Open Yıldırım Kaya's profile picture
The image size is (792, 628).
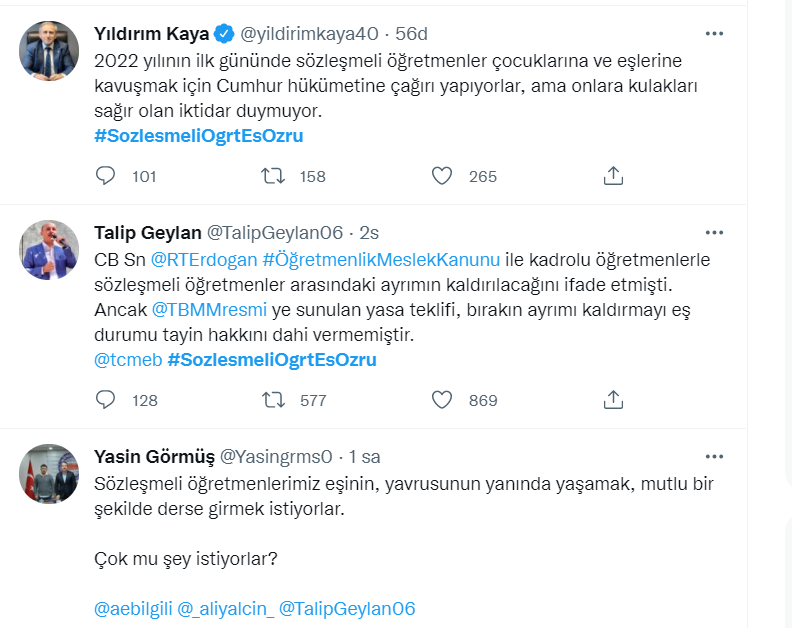coord(49,51)
